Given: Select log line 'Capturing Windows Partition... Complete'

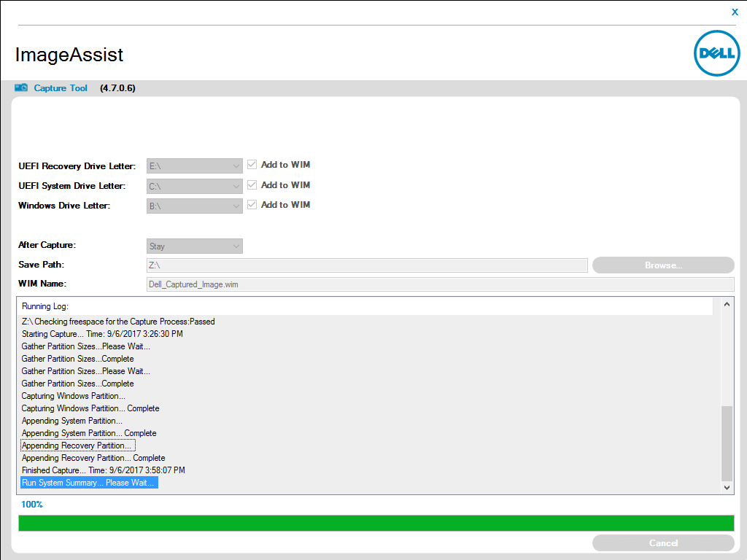Looking at the screenshot, I should pos(90,408).
